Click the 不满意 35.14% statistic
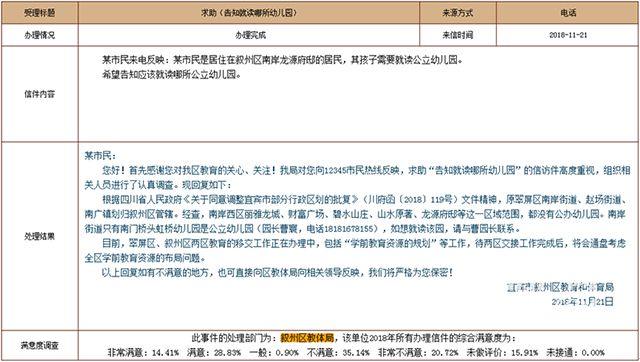 338,353
